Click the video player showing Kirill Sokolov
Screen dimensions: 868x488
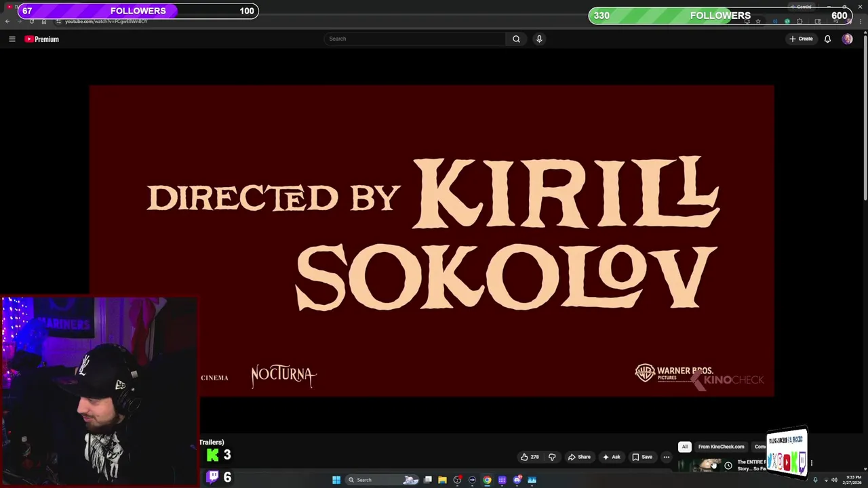click(x=431, y=241)
